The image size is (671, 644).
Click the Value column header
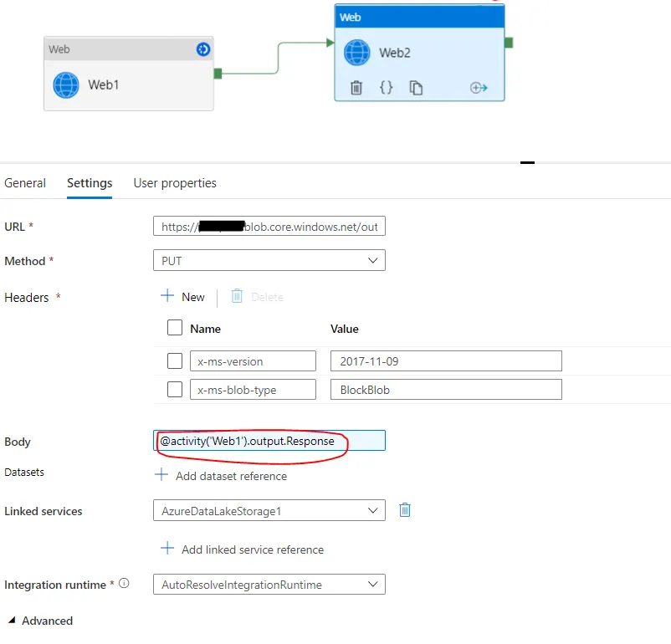pyautogui.click(x=345, y=329)
